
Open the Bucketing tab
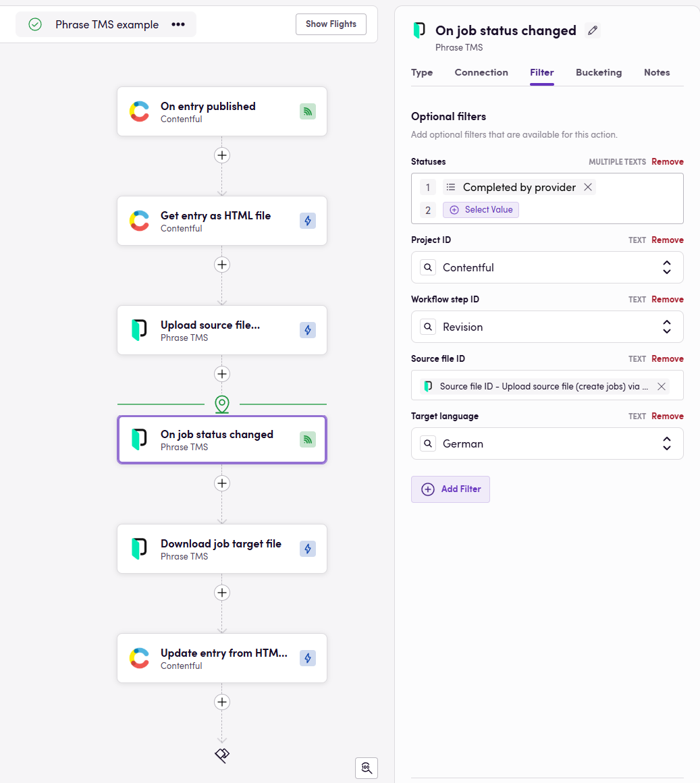(x=599, y=72)
